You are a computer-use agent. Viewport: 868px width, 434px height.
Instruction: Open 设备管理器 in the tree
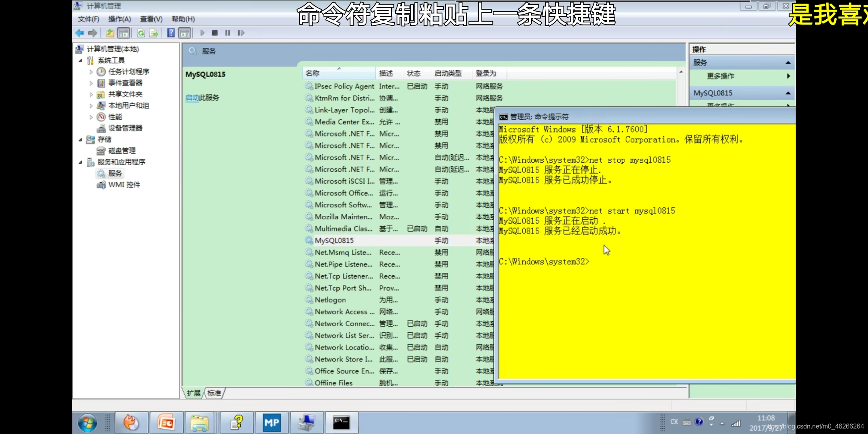tap(125, 128)
